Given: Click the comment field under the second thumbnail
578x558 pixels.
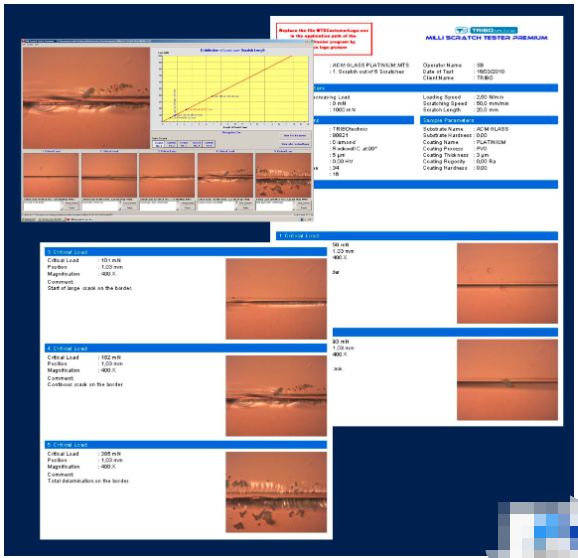Looking at the screenshot, I should [101, 206].
